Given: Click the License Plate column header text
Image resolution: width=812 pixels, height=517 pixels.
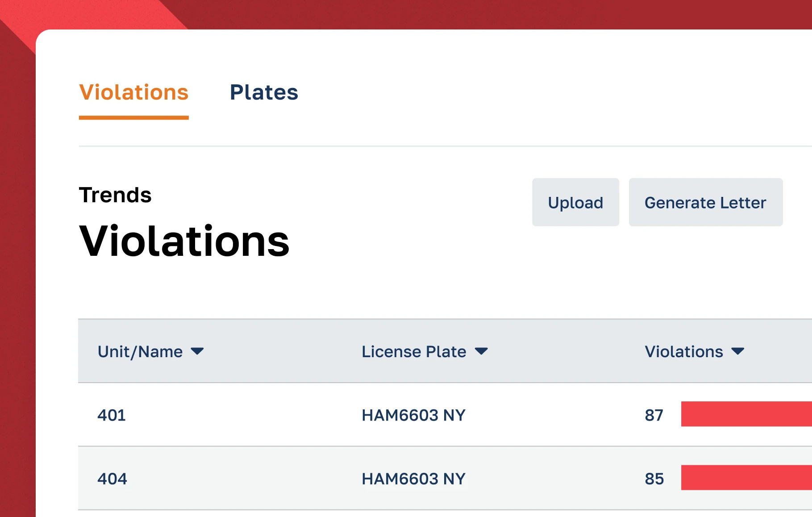Looking at the screenshot, I should click(x=413, y=352).
